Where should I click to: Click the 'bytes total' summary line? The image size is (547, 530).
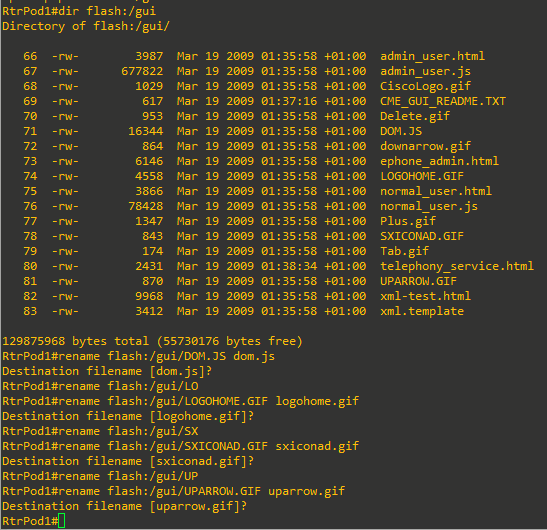(x=152, y=341)
